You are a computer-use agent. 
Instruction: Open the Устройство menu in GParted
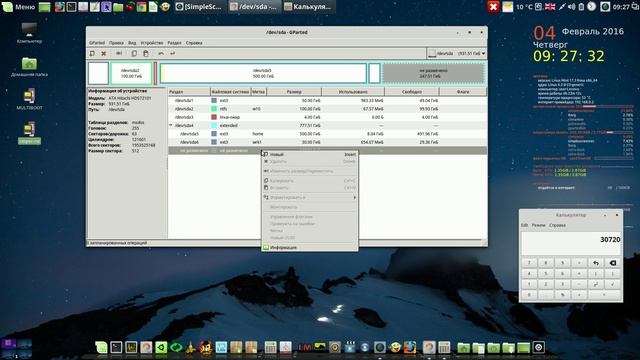152,43
